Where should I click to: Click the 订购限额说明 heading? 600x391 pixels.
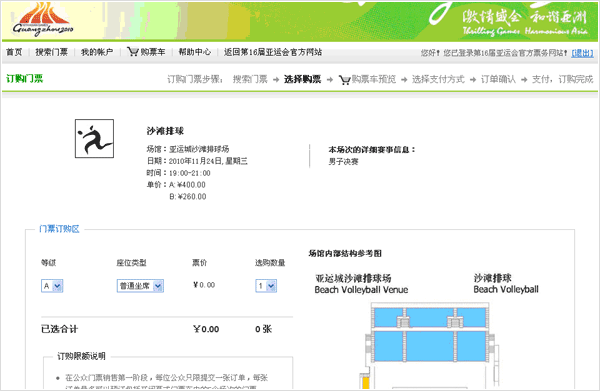click(82, 356)
